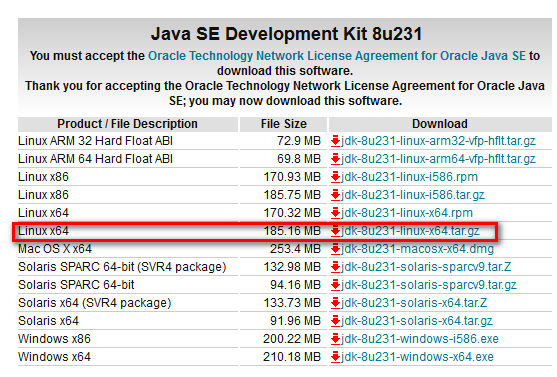Screen dimensions: 557x377
Task: Open the Oracle Technology Network License Agreement link
Action: tap(337, 56)
